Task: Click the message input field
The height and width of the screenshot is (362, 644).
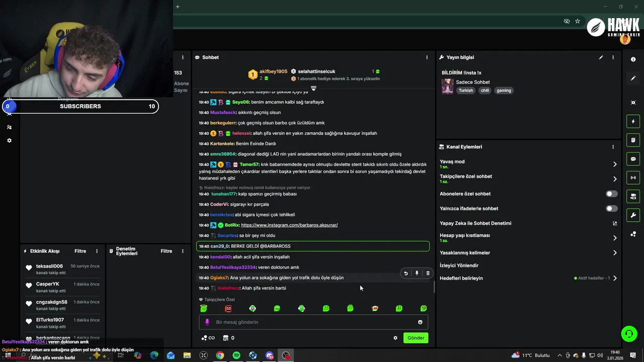Action: coord(313,322)
